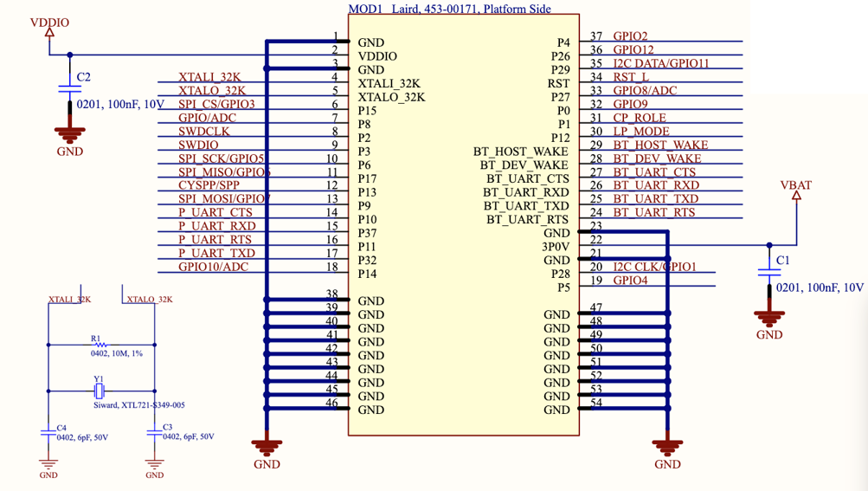Select the MOD1 Laird 453-00171 title text
868x491 pixels.
pyautogui.click(x=449, y=9)
